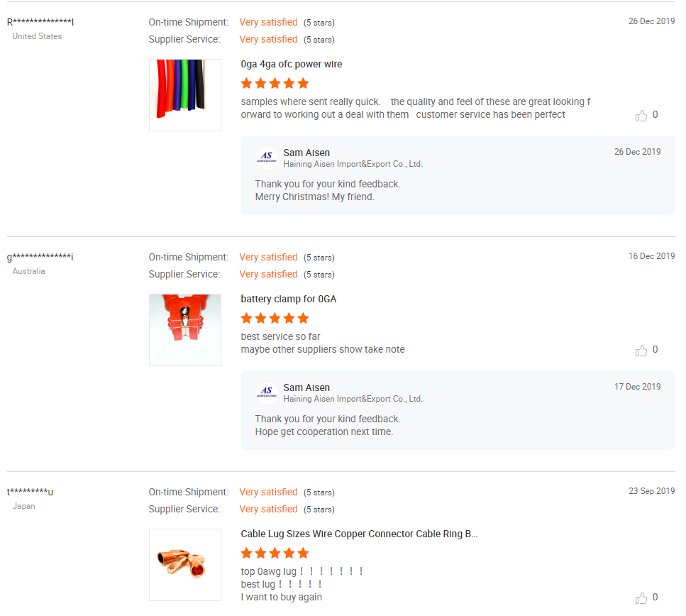Click Sam Aisen's logo in the 17 Dec reply

tap(267, 392)
